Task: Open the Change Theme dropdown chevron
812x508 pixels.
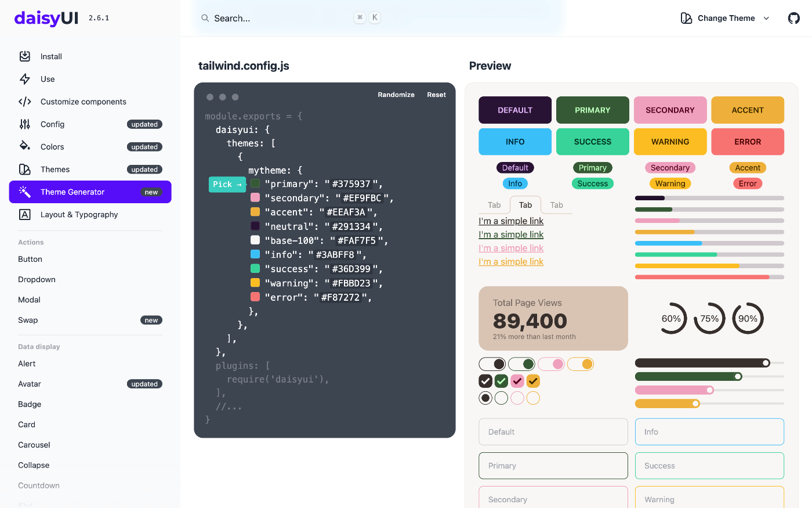Action: tap(766, 19)
